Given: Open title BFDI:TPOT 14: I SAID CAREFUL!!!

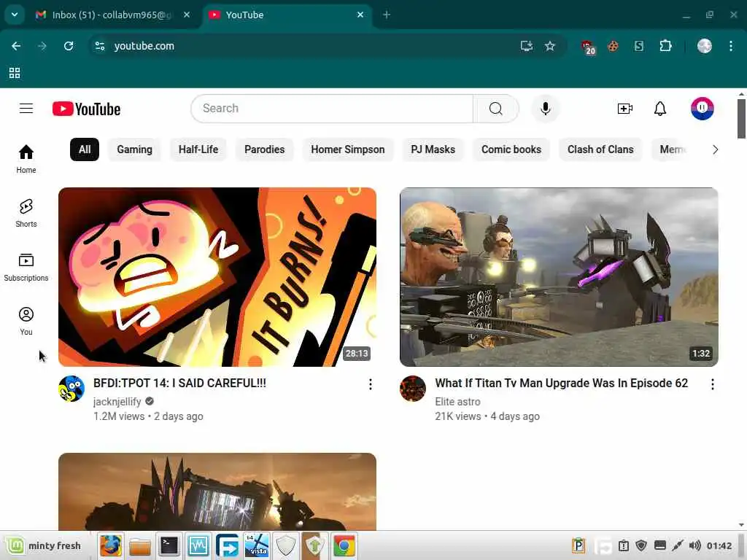Looking at the screenshot, I should pyautogui.click(x=179, y=384).
